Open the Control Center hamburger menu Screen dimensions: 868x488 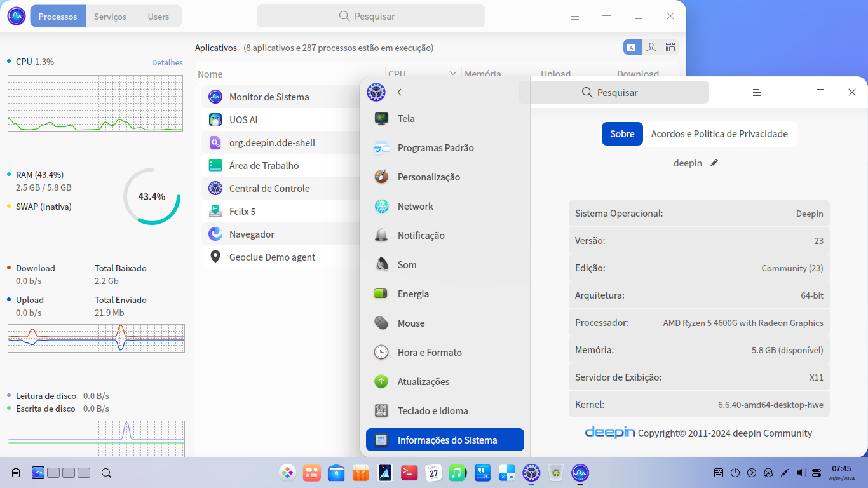coord(757,92)
